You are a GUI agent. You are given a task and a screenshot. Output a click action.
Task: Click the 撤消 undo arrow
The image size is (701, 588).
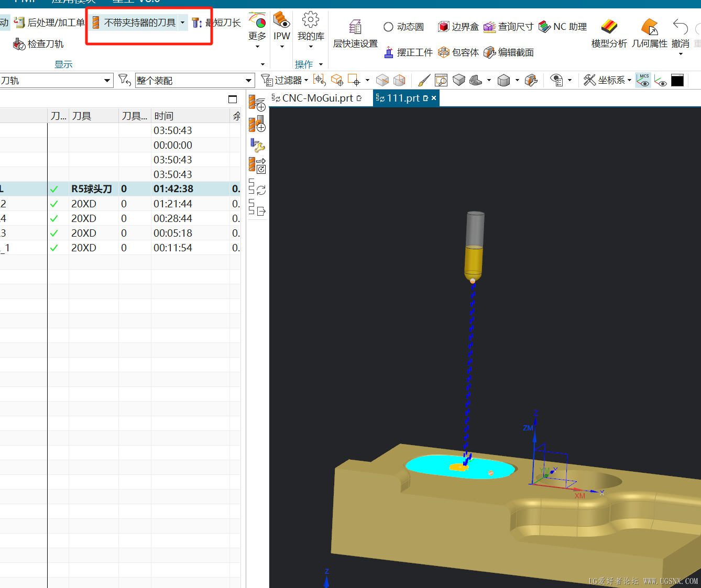click(681, 27)
